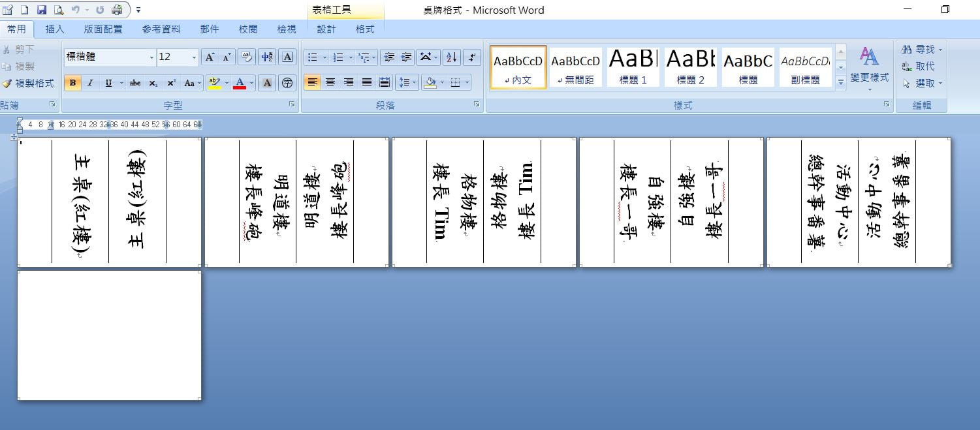980x430 pixels.
Task: Toggle Italic formatting
Action: coord(90,84)
